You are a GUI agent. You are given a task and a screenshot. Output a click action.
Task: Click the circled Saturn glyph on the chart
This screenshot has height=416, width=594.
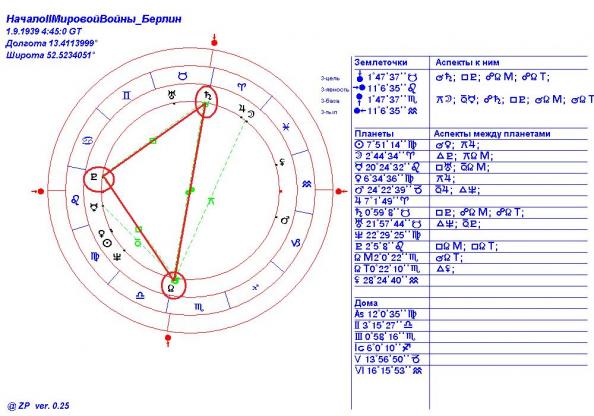pyautogui.click(x=208, y=96)
